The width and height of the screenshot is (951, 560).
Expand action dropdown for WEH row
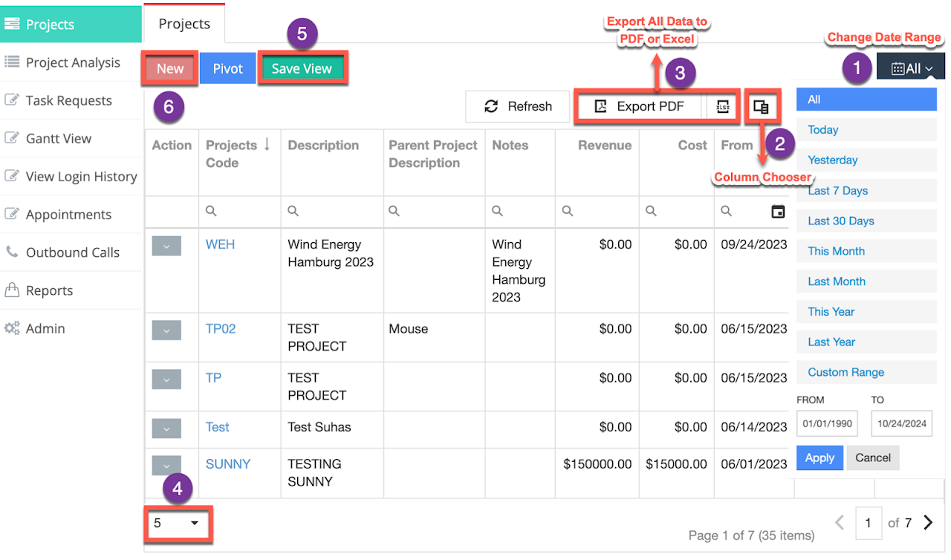pos(166,246)
